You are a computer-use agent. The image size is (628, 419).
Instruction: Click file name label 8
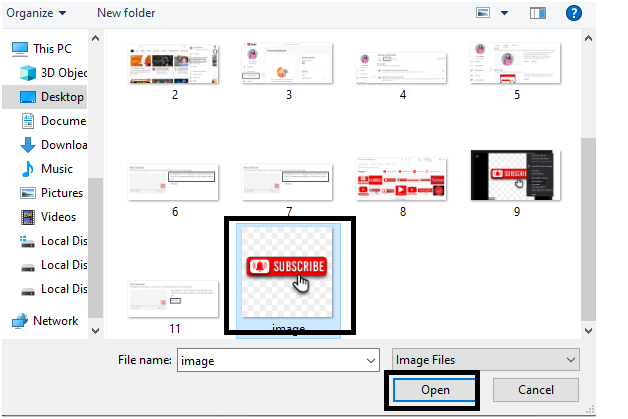click(x=403, y=212)
